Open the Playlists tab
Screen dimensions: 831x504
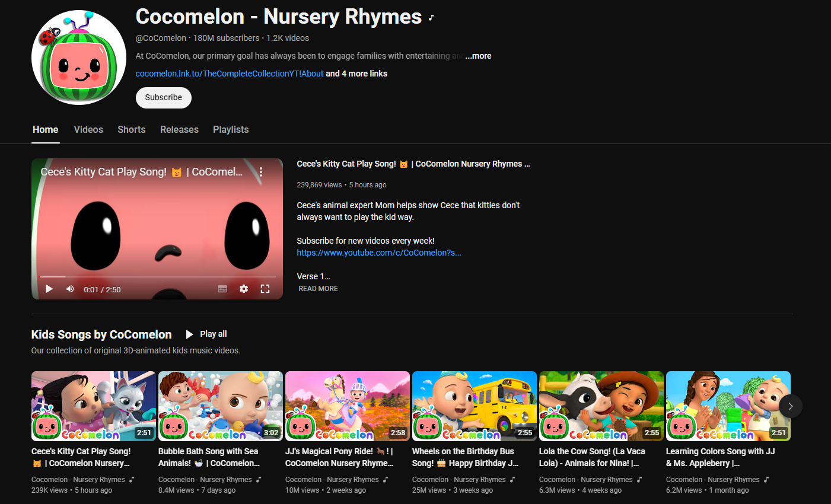click(x=230, y=129)
